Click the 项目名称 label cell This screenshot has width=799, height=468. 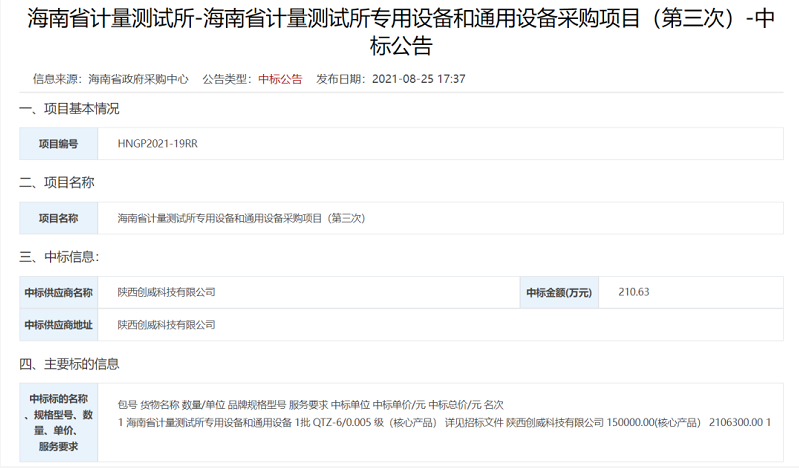[59, 218]
